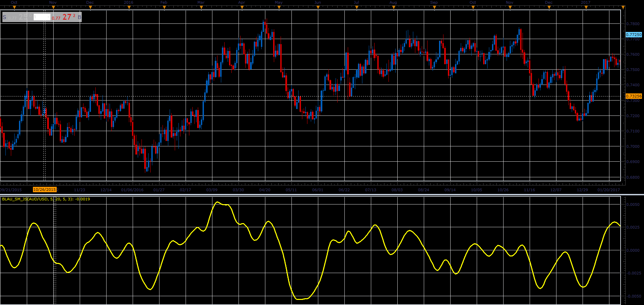Click the Oct orange timeline marker
644x305 pixels.
[14, 7]
